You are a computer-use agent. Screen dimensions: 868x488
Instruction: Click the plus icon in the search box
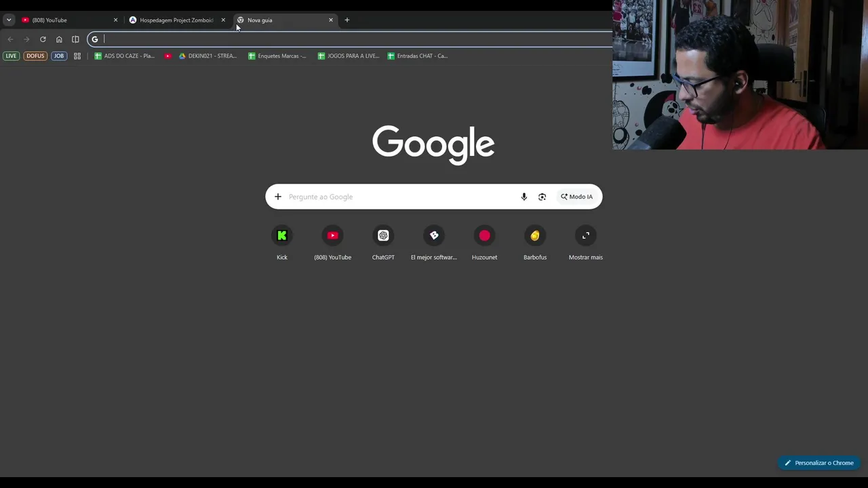point(278,197)
